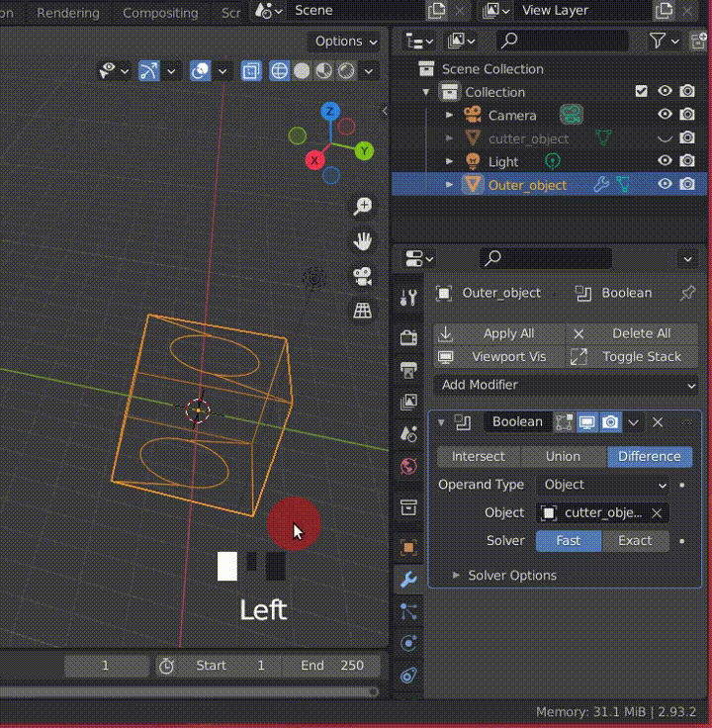Viewport: 712px width, 728px height.
Task: Open Object properties tab
Action: click(x=408, y=548)
